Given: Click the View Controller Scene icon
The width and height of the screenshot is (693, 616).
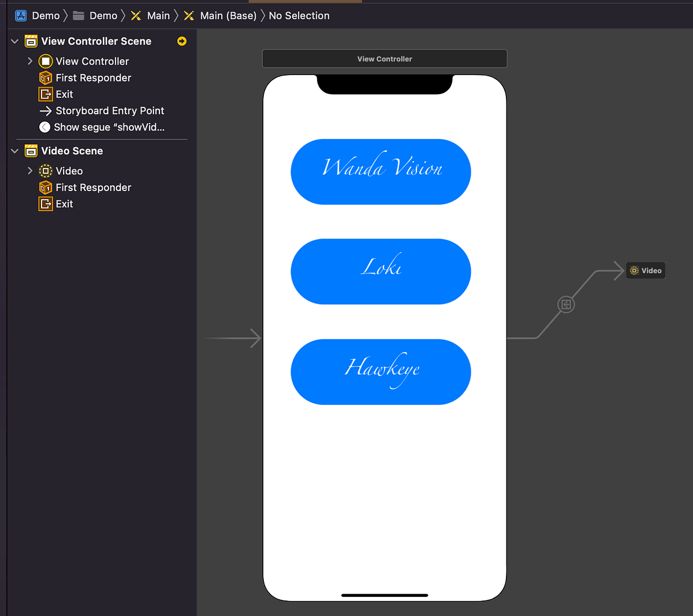Looking at the screenshot, I should coord(30,41).
